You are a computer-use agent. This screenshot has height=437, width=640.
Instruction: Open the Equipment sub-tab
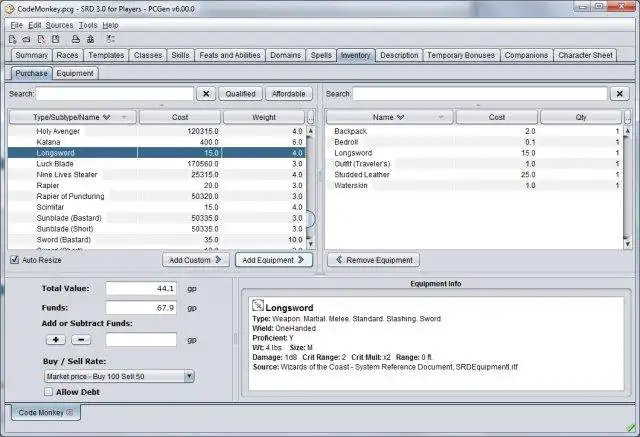[75, 73]
